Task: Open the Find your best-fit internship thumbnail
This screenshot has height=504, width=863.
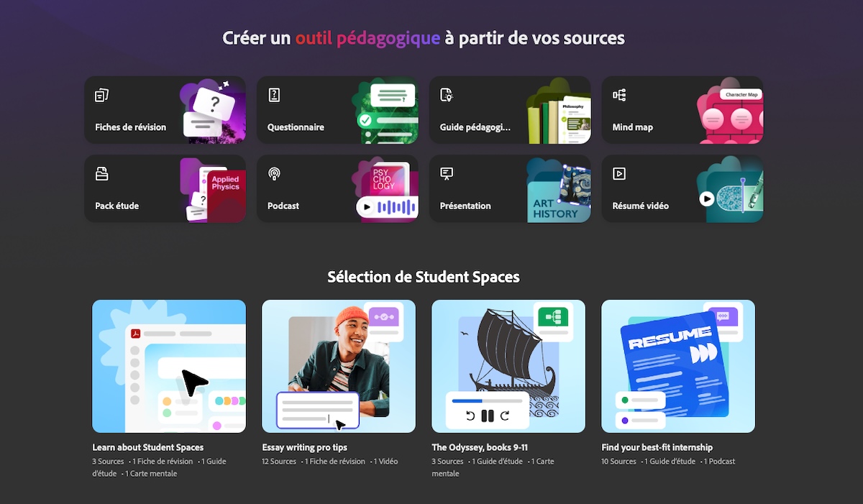Action: click(678, 366)
